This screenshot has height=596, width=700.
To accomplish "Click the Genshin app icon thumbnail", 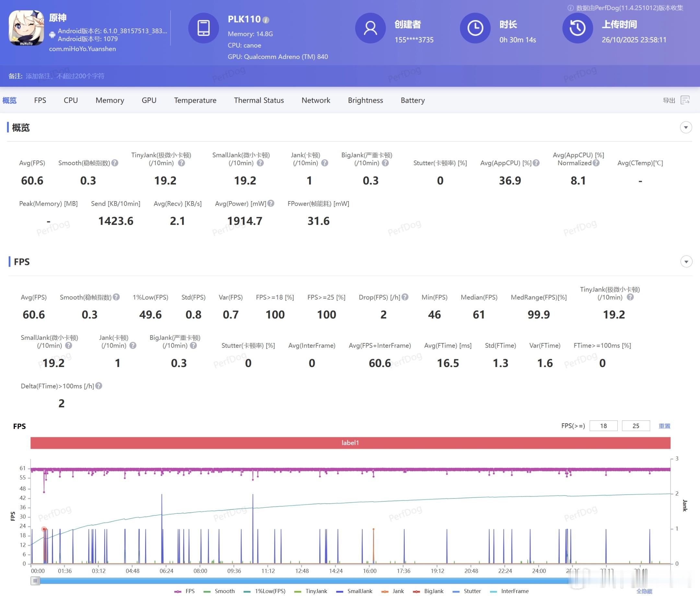I will click(26, 28).
